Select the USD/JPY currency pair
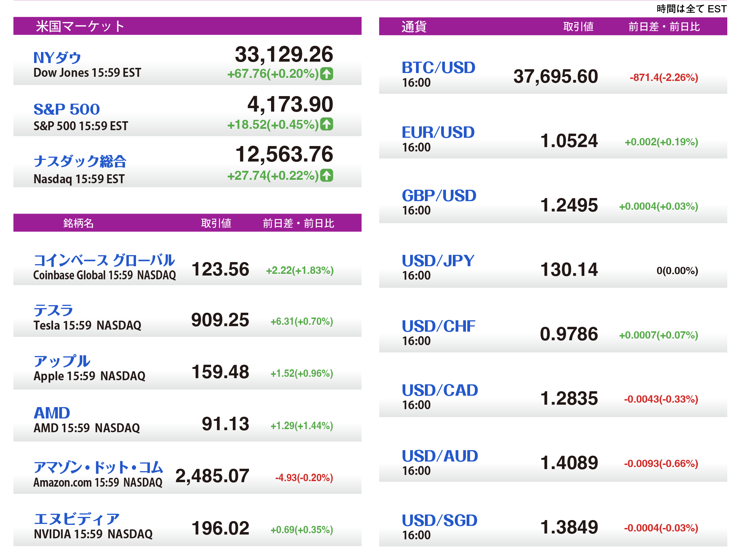The image size is (739, 560). (x=438, y=261)
